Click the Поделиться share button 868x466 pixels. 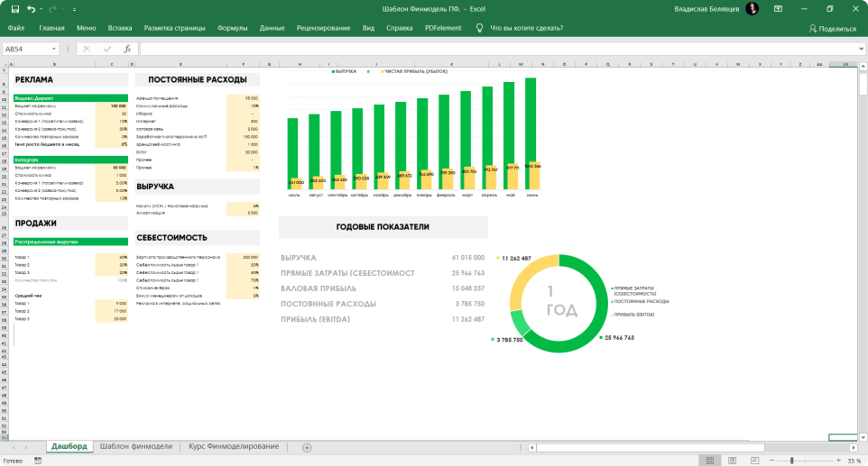(x=832, y=28)
